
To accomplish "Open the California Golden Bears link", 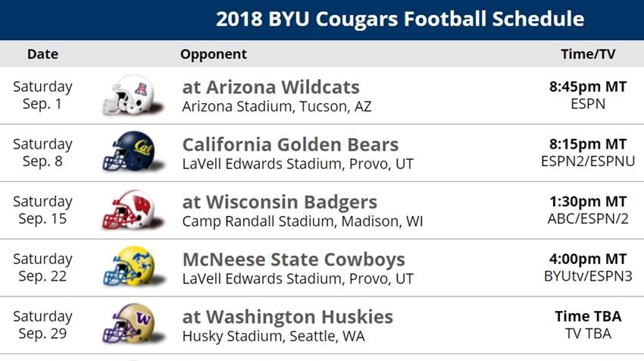I will coord(290,144).
